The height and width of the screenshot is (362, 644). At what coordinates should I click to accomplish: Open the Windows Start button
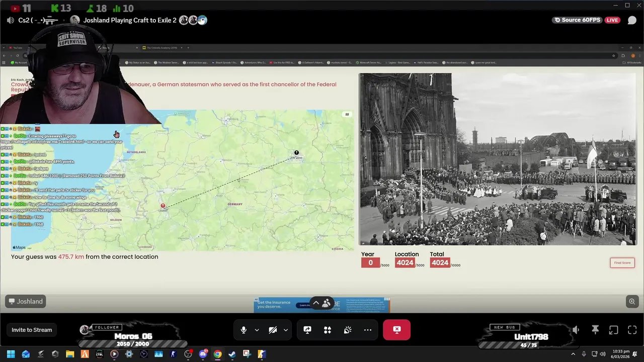coord(11,354)
